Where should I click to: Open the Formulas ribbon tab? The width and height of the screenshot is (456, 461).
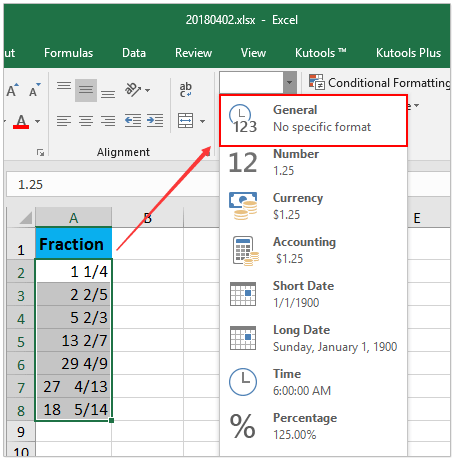tap(68, 53)
